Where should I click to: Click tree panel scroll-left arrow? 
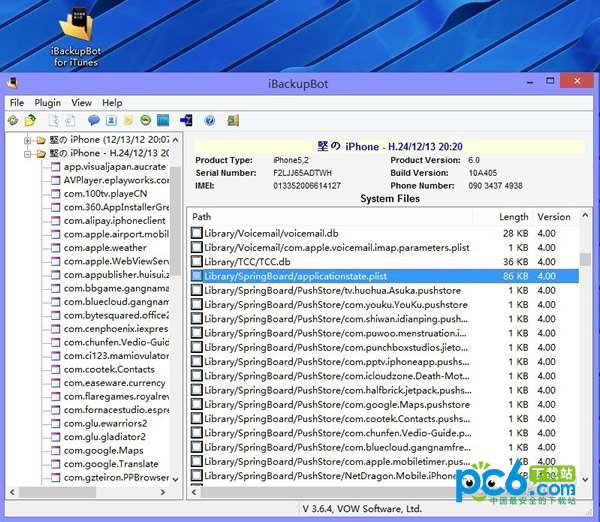pos(12,492)
